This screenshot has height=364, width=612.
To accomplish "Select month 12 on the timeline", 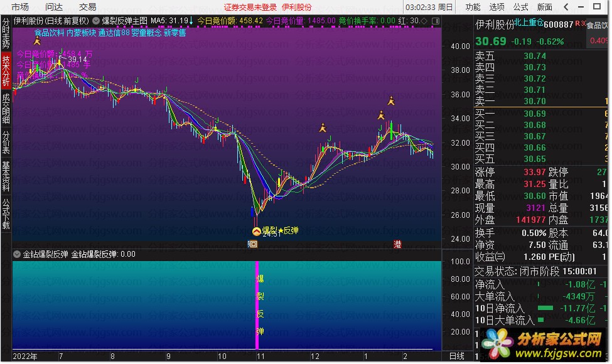I will click(315, 356).
